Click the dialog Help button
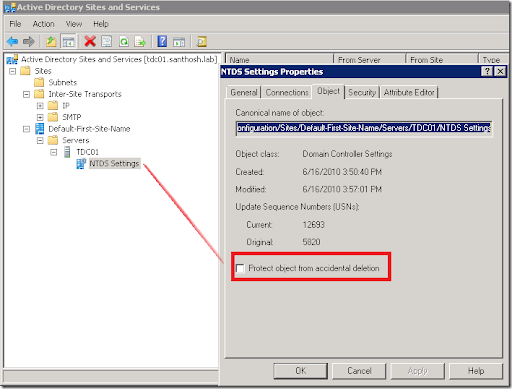The image size is (512, 389). tap(476, 371)
